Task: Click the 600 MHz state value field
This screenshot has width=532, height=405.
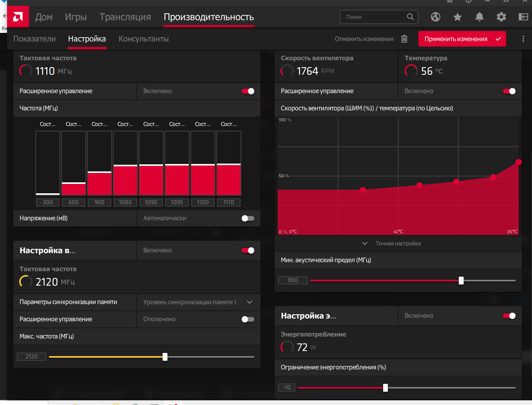Action: click(x=74, y=202)
